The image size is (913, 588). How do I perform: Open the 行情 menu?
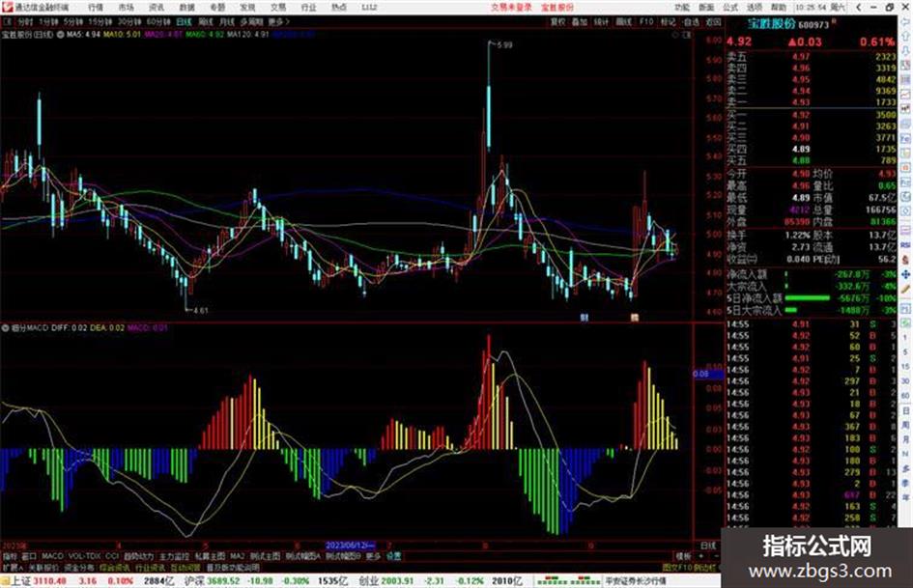pos(96,8)
